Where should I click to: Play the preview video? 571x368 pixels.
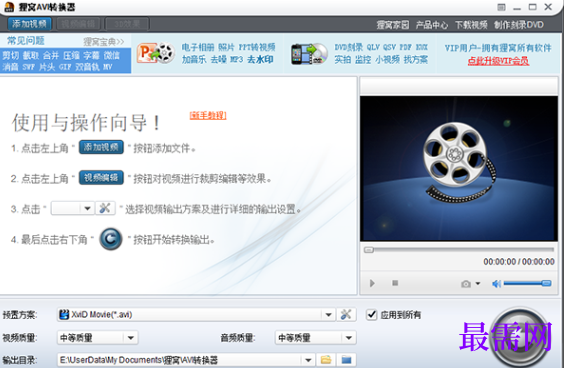[372, 283]
